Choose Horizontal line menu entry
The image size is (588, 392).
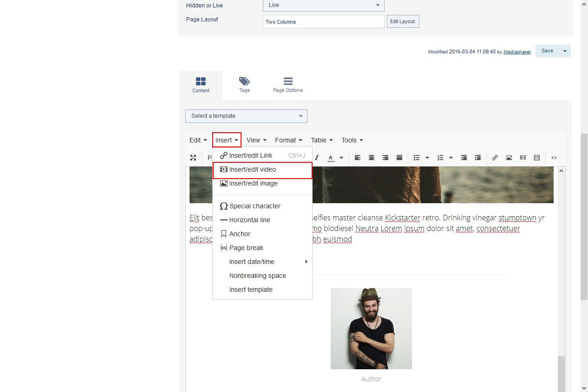[x=262, y=220]
